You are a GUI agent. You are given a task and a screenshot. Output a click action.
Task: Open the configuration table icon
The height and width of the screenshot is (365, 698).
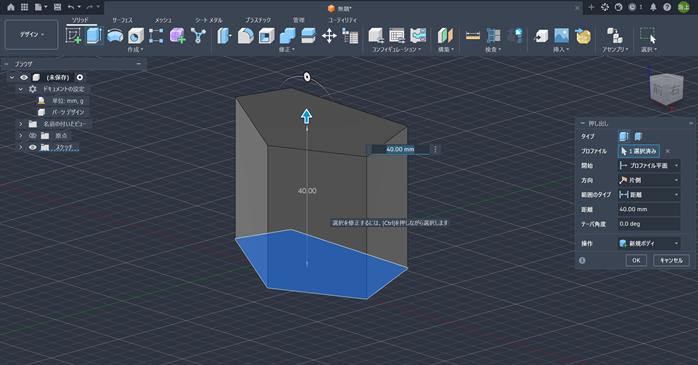[397, 36]
